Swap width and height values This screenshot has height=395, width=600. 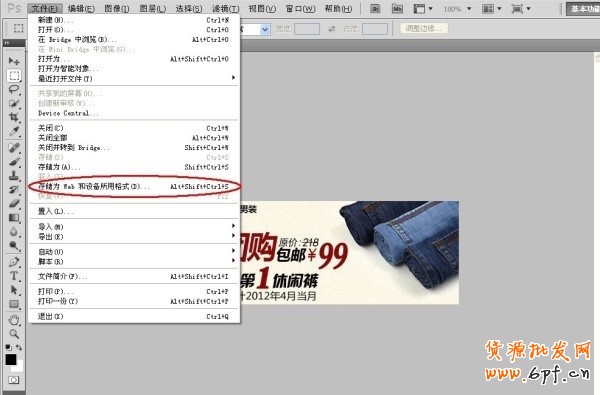[332, 29]
